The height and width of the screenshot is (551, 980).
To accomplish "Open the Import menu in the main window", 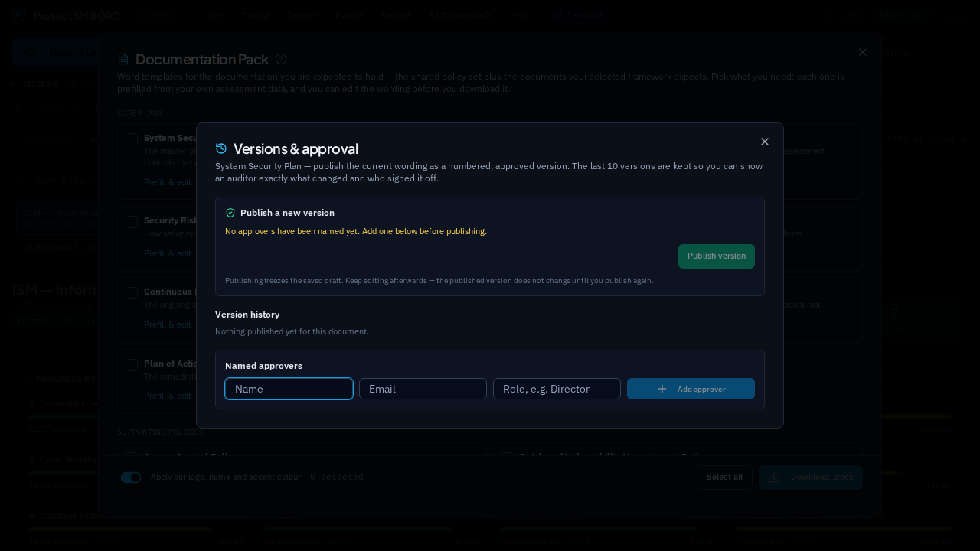I will pyautogui.click(x=302, y=15).
